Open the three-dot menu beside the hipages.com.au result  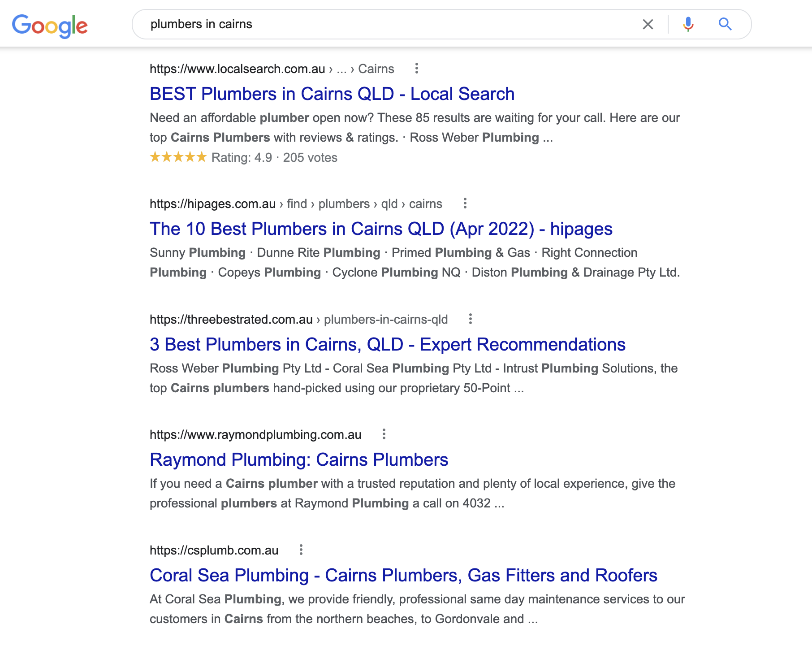[465, 204]
